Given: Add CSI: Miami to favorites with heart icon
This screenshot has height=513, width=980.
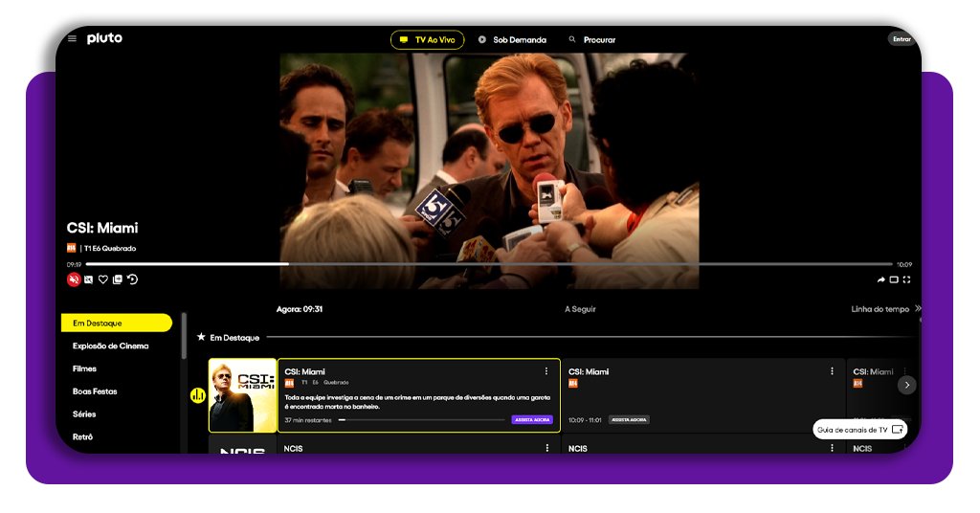Looking at the screenshot, I should click(x=103, y=279).
